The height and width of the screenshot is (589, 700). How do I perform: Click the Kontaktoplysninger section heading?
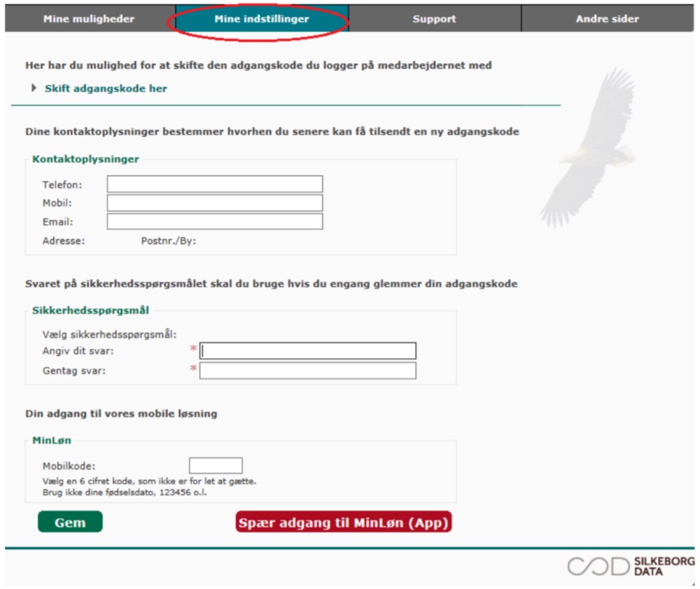click(x=85, y=159)
